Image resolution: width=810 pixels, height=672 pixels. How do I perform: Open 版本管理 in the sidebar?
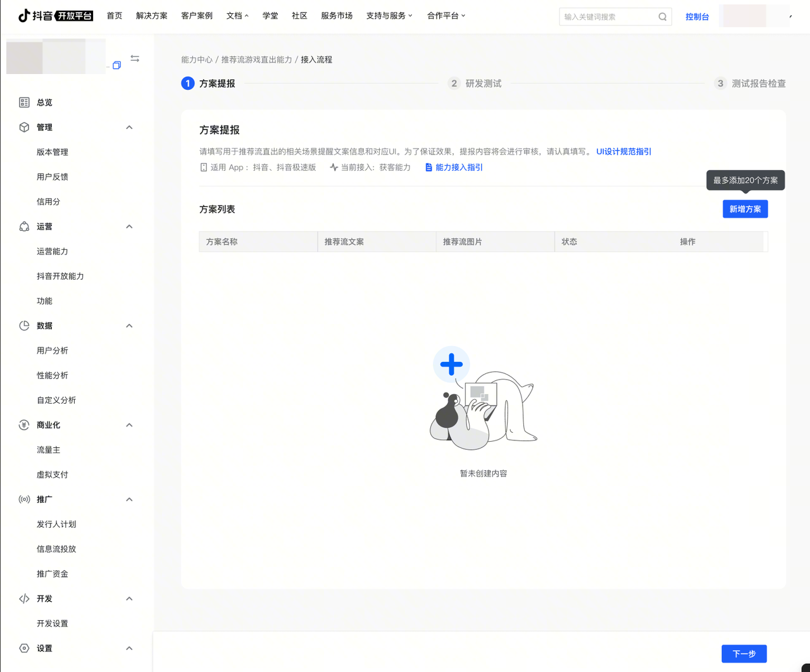point(53,152)
